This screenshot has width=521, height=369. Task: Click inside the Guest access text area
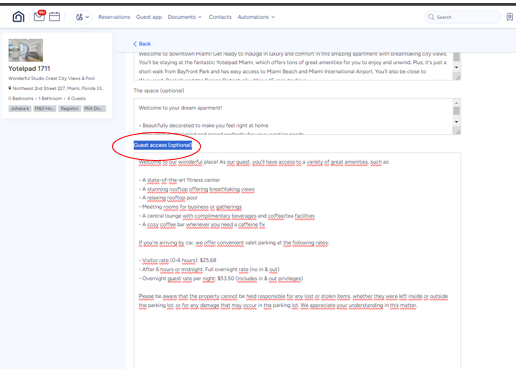[297, 261]
